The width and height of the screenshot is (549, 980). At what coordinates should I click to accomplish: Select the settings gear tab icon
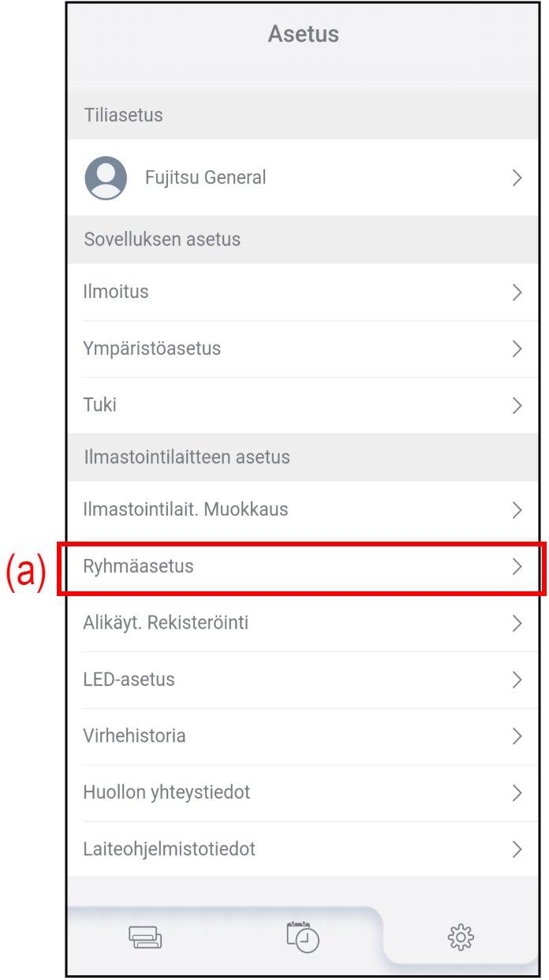461,937
